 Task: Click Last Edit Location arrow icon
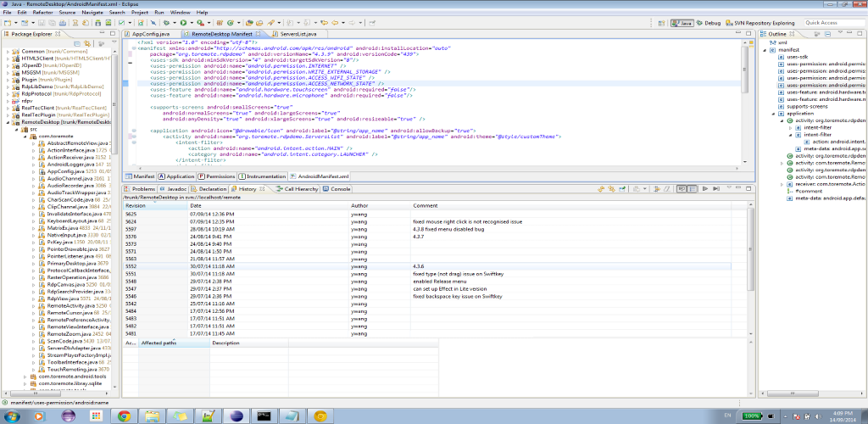[x=324, y=23]
